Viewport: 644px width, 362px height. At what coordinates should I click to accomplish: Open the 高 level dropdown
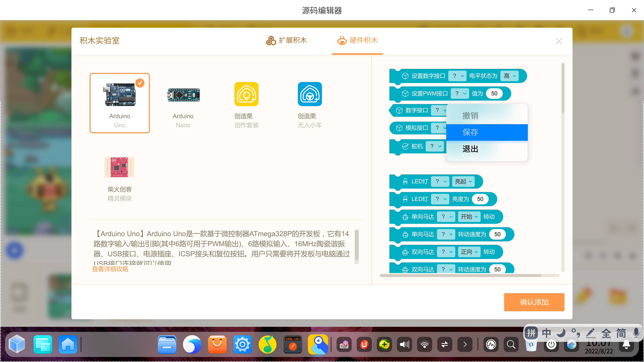(x=509, y=76)
